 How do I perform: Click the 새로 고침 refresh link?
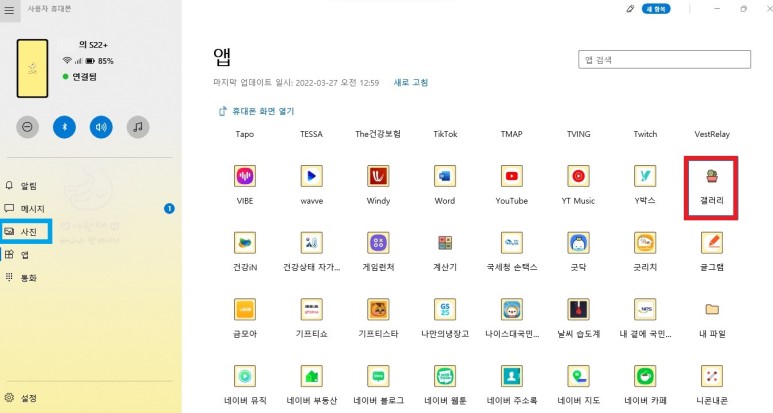(411, 82)
